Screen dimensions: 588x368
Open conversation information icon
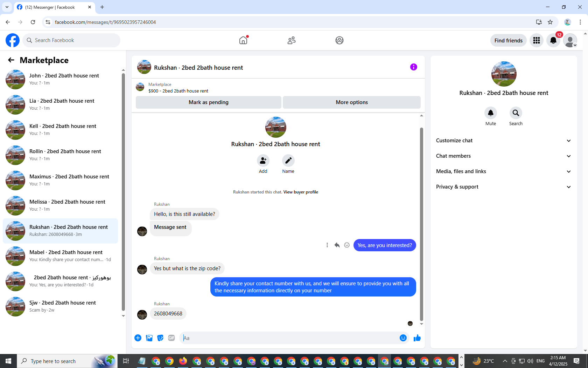tap(414, 67)
